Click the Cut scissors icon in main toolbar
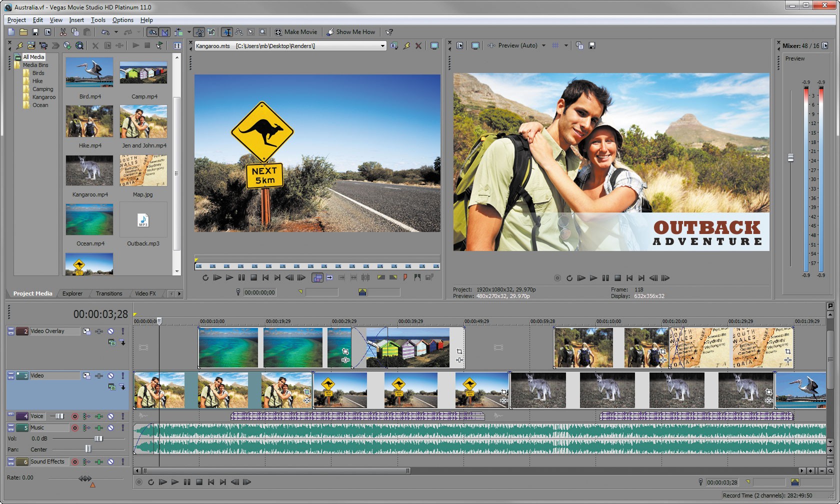Screen dimensions: 840x504 point(63,32)
